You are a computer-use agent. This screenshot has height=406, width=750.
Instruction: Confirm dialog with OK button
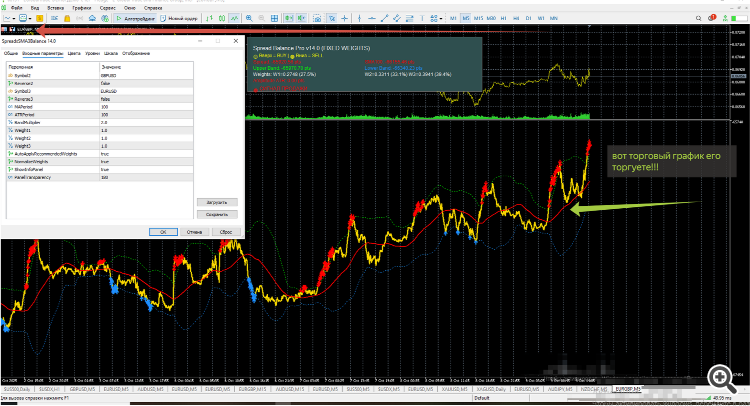163,232
